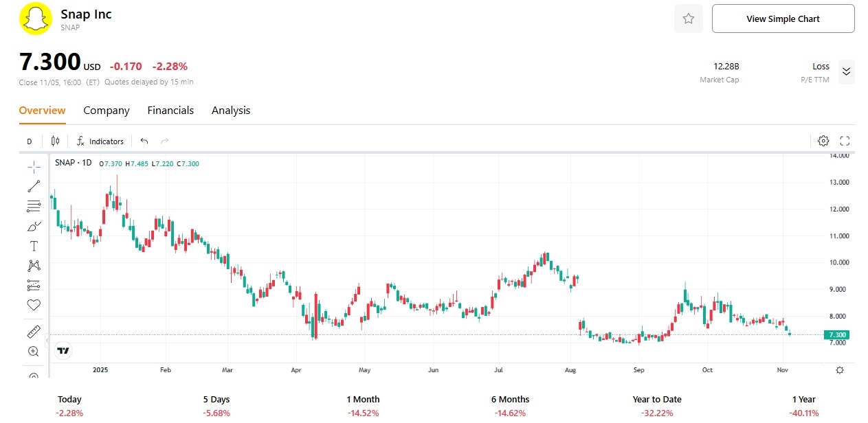868x423 pixels.
Task: Select the Ruler measure tool
Action: click(x=33, y=331)
